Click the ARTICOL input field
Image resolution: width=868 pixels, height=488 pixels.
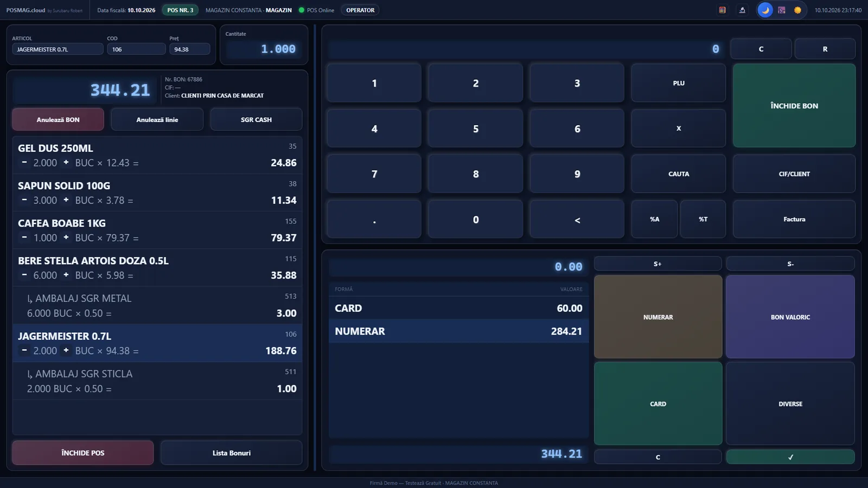(x=58, y=49)
